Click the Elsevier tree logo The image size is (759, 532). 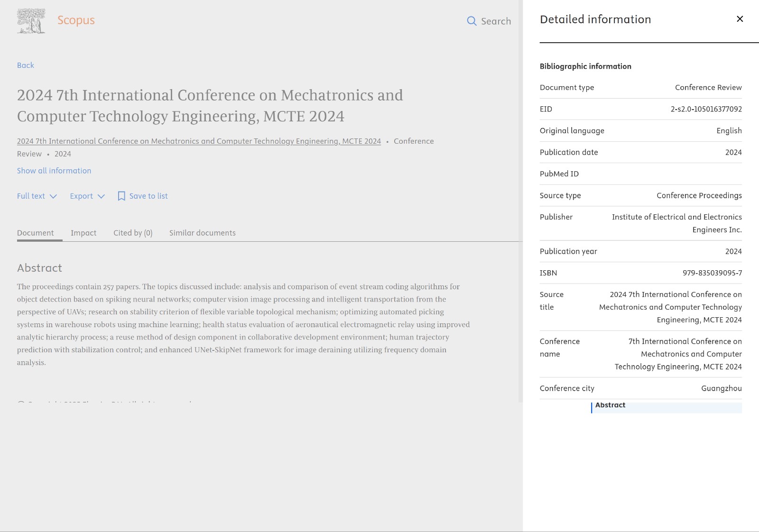(31, 21)
